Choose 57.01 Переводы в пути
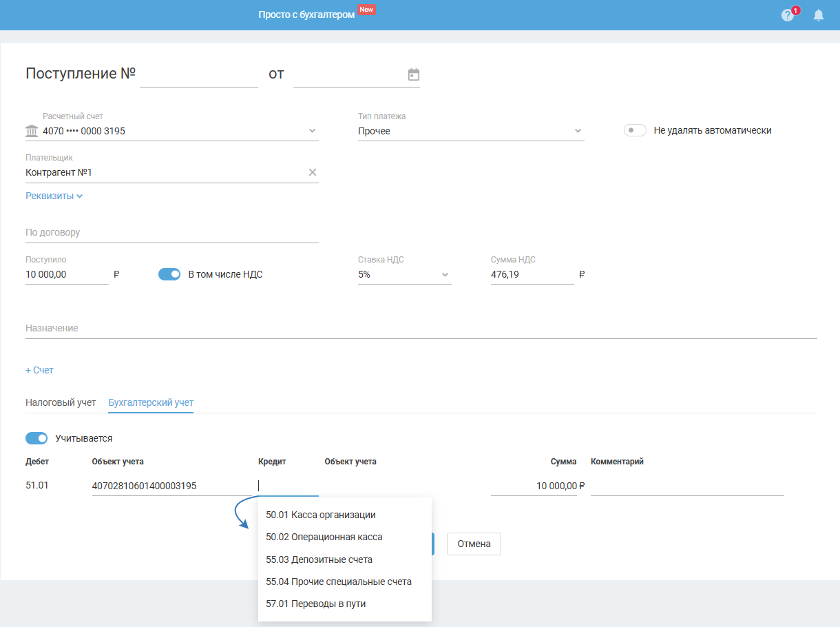Screen dimensions: 840x627 pos(316,604)
